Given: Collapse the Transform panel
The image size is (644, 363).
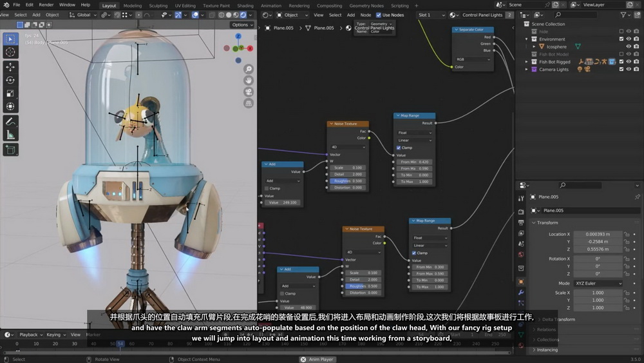Looking at the screenshot, I should coord(533,222).
